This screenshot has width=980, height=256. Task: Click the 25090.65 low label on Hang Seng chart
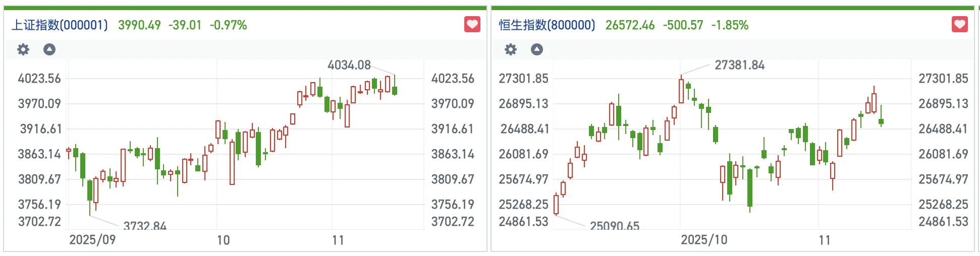615,225
